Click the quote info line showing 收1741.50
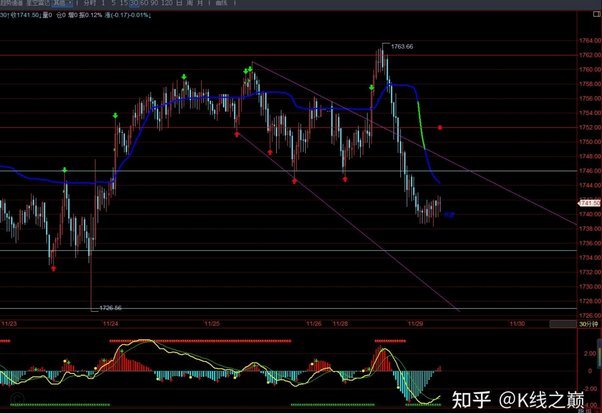 pos(75,15)
